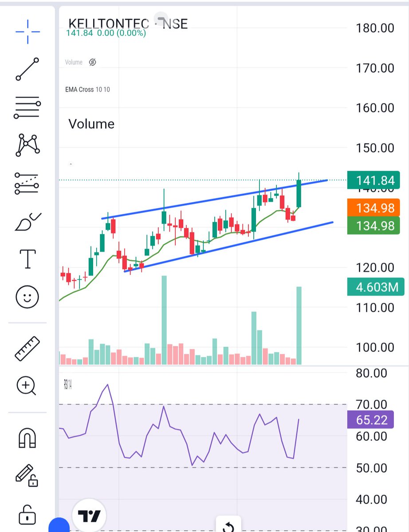Open the emoji icons tool
Screen dimensions: 409x532
pos(28,297)
